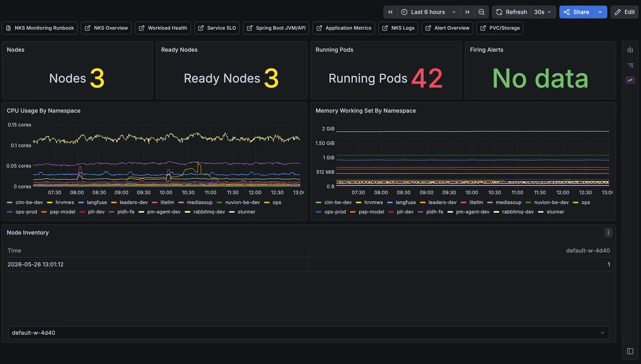Select the 2026-05-26 13:01:12 table cell
Image resolution: width=641 pixels, height=364 pixels.
[x=157, y=264]
